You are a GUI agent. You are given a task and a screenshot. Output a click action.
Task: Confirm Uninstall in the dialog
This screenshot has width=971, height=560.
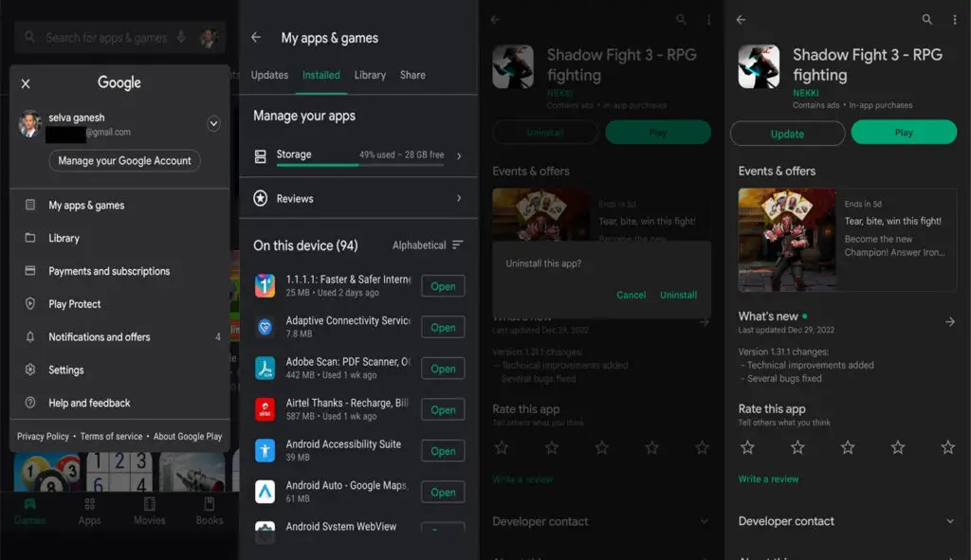pos(678,295)
